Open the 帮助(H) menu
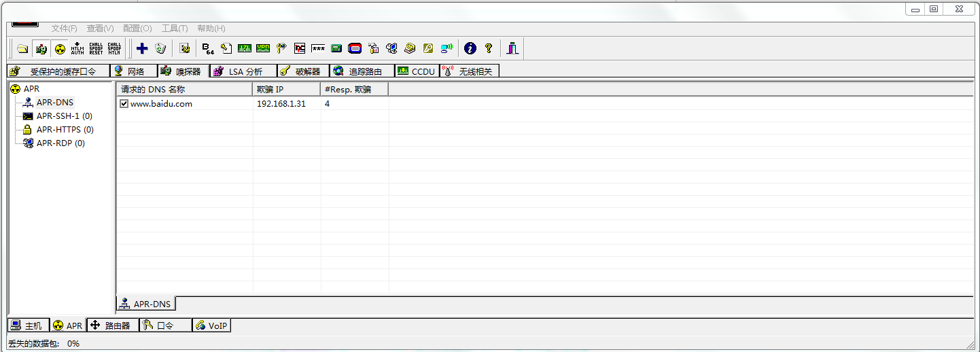980x352 pixels. [211, 29]
